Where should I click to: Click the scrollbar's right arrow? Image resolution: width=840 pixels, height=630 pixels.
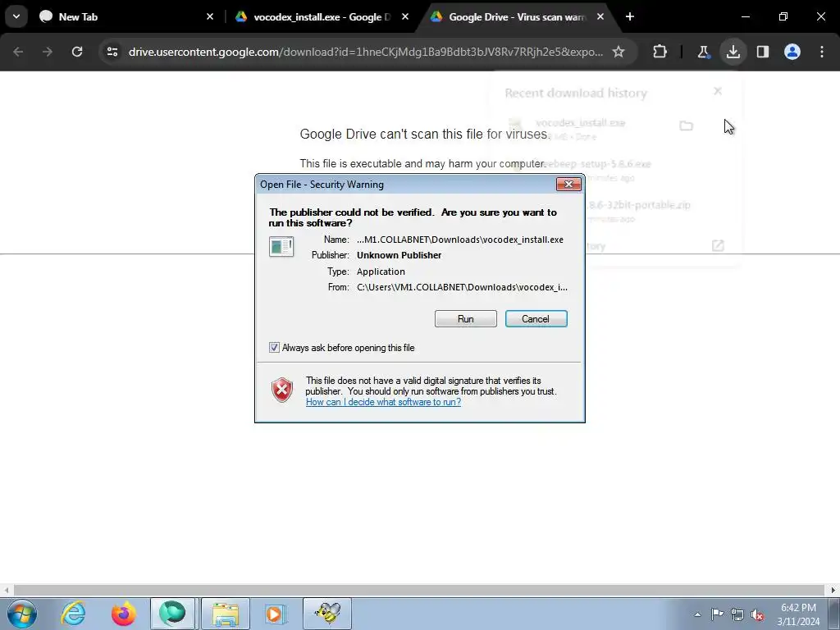833,591
